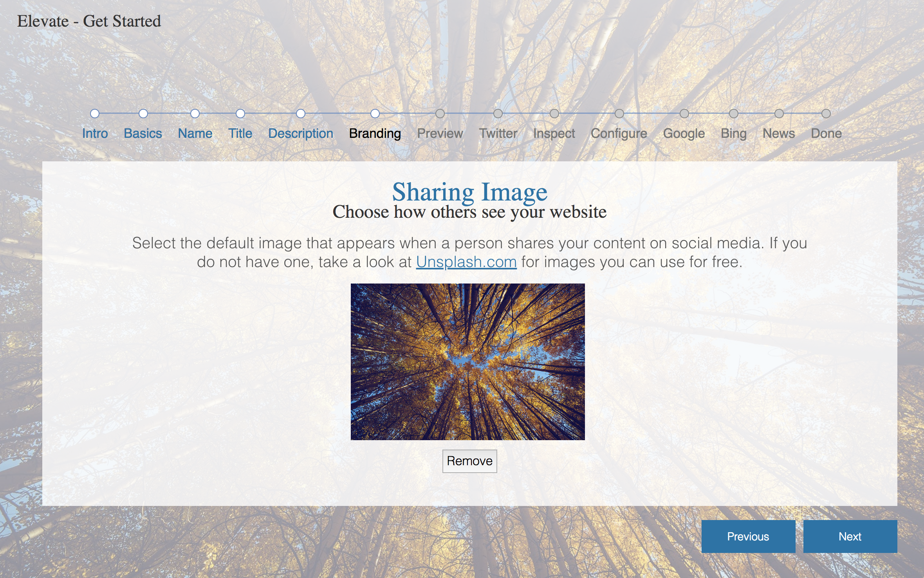This screenshot has height=578, width=924.
Task: Open the Basics step
Action: [143, 134]
